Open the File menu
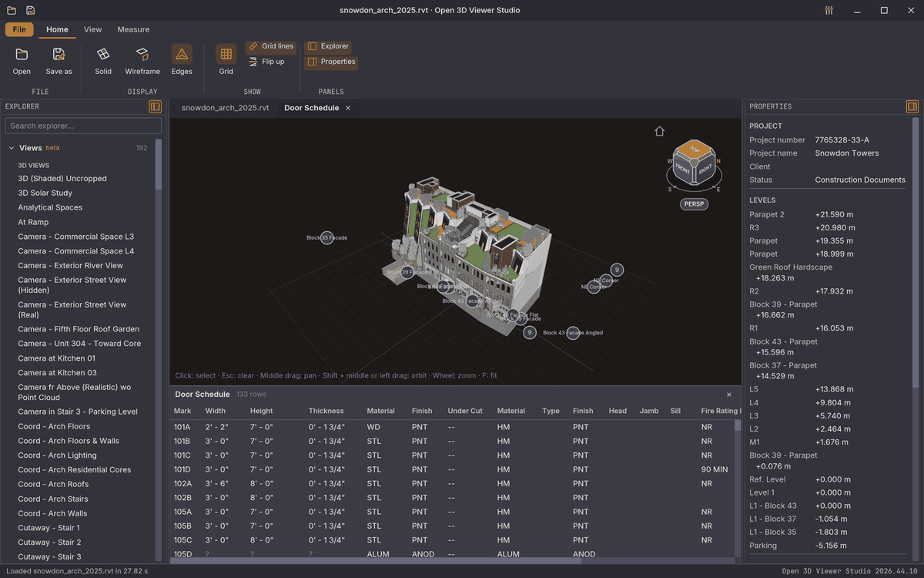924x578 pixels. (19, 29)
